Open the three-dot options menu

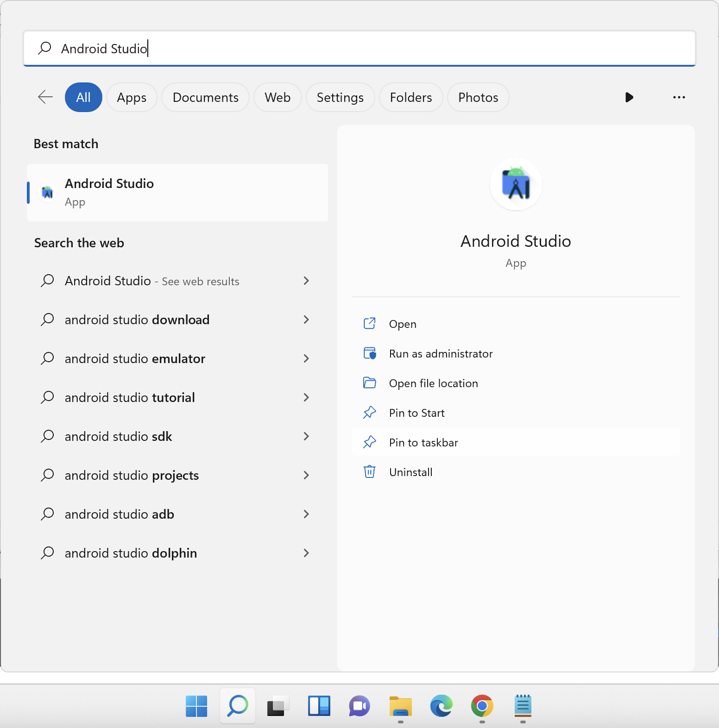pos(679,97)
